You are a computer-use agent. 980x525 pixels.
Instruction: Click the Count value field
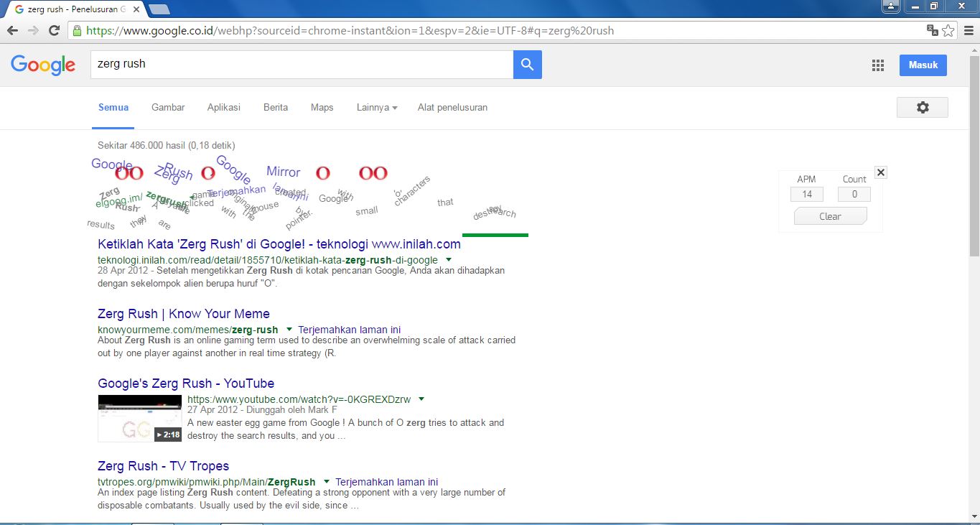click(854, 194)
